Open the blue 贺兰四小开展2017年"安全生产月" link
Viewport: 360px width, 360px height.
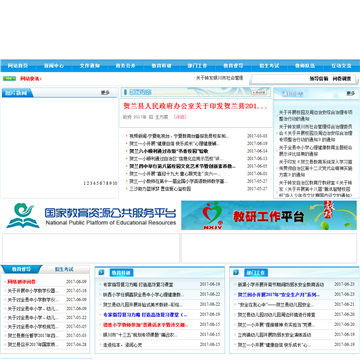(x=279, y=295)
